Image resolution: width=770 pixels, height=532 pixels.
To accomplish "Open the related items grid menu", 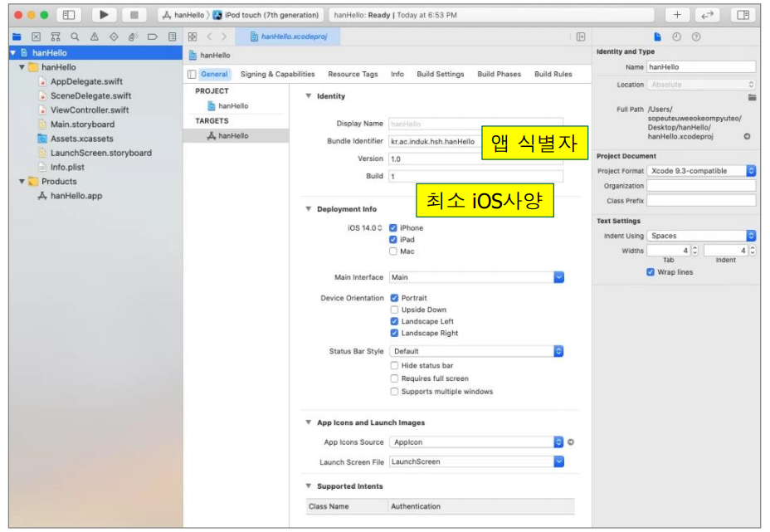I will pyautogui.click(x=192, y=37).
